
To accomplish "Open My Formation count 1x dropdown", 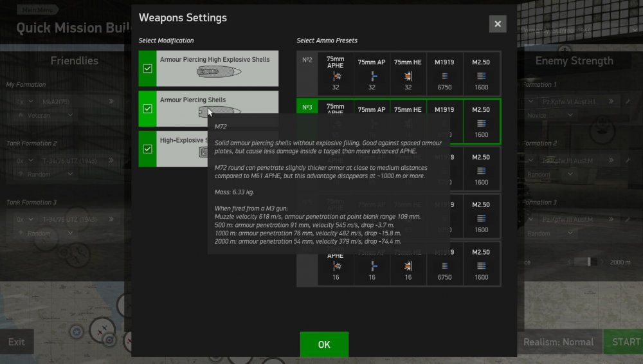I will (x=24, y=102).
